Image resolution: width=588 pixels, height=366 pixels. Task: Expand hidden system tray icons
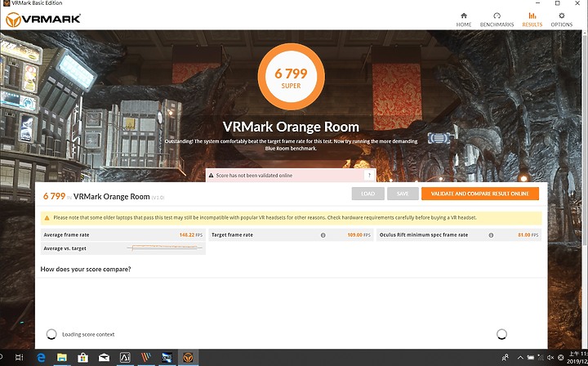(x=520, y=357)
